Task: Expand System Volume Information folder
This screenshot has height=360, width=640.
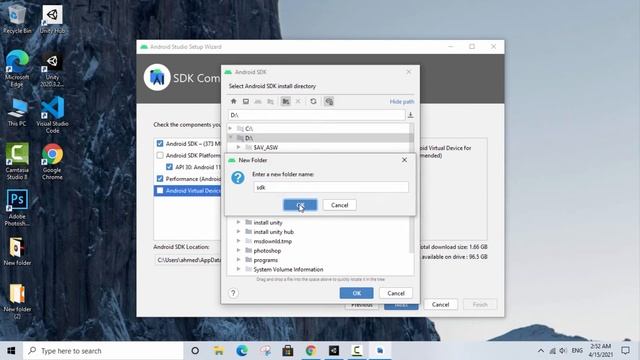Action: pyautogui.click(x=239, y=269)
